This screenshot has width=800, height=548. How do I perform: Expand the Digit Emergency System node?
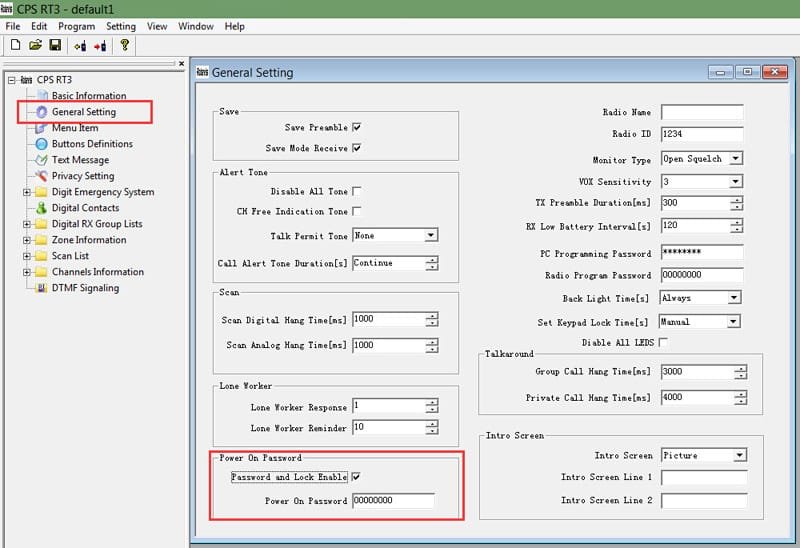click(27, 192)
